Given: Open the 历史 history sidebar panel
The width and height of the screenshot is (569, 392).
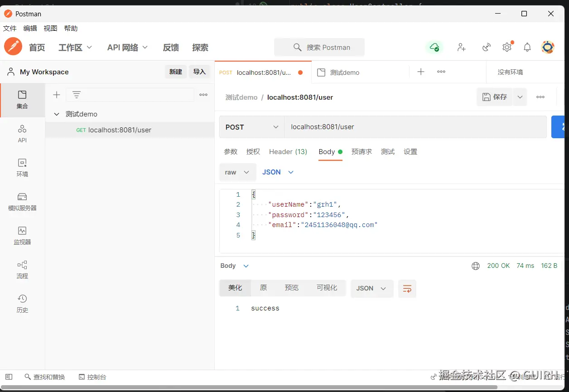Looking at the screenshot, I should coord(22,304).
